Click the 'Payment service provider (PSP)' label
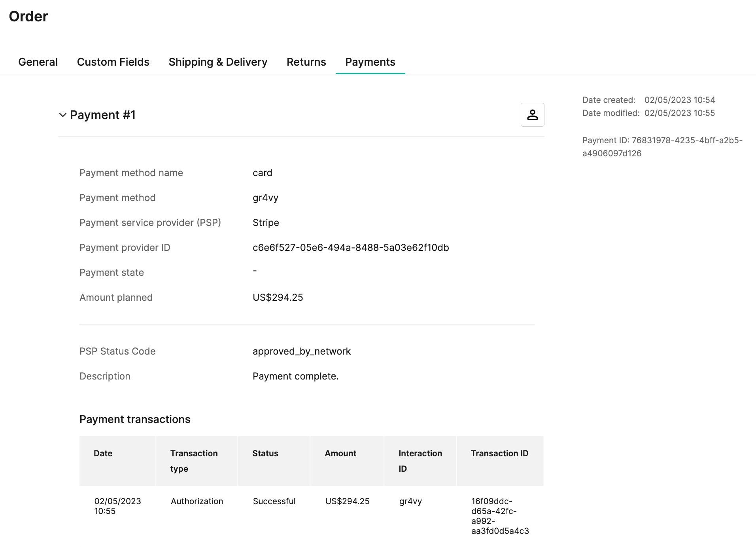The image size is (756, 558). tap(150, 223)
